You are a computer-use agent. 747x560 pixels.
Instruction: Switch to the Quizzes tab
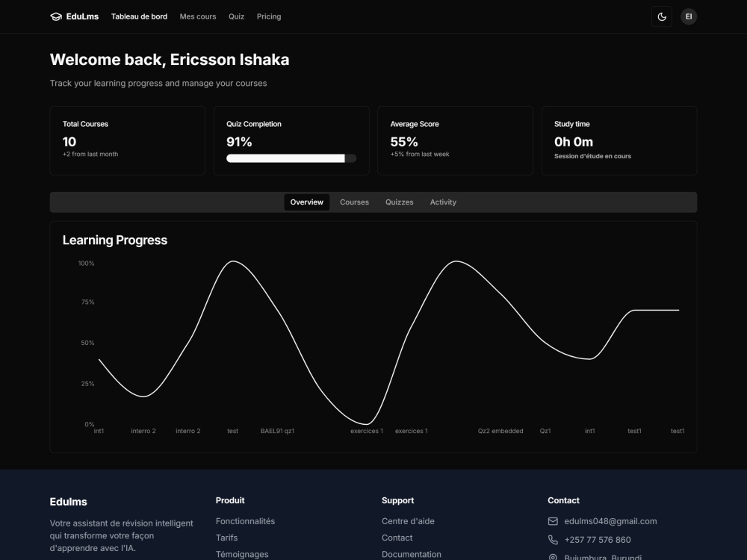399,202
